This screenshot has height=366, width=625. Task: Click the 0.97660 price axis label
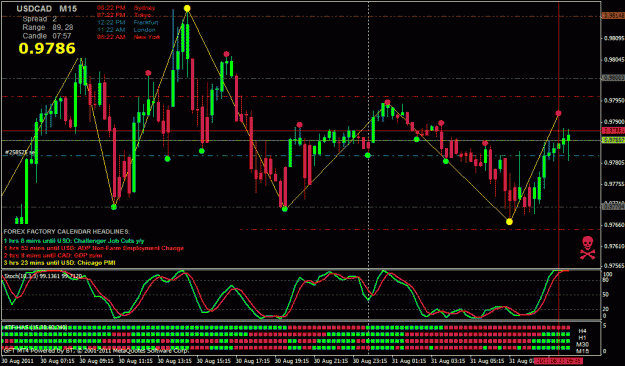(614, 225)
